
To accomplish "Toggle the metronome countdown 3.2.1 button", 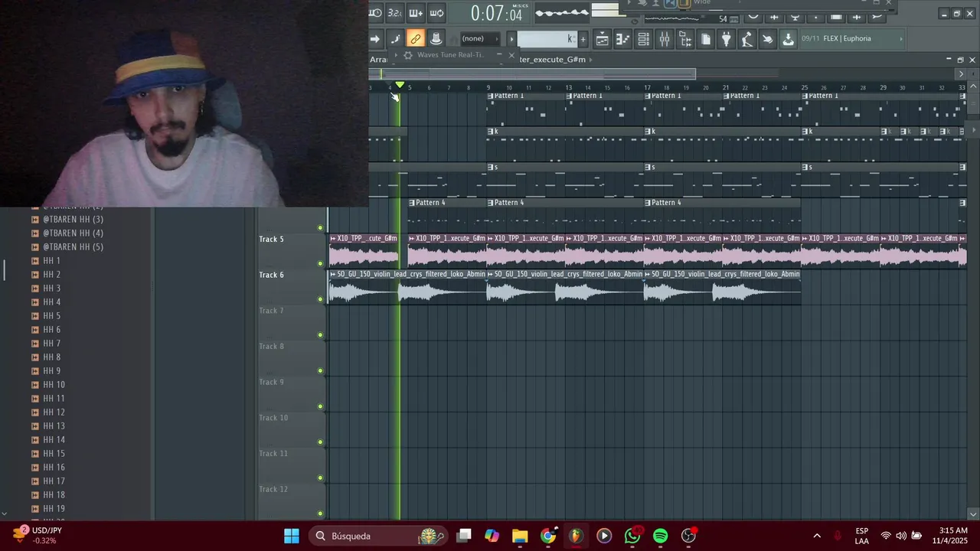I will pos(395,13).
